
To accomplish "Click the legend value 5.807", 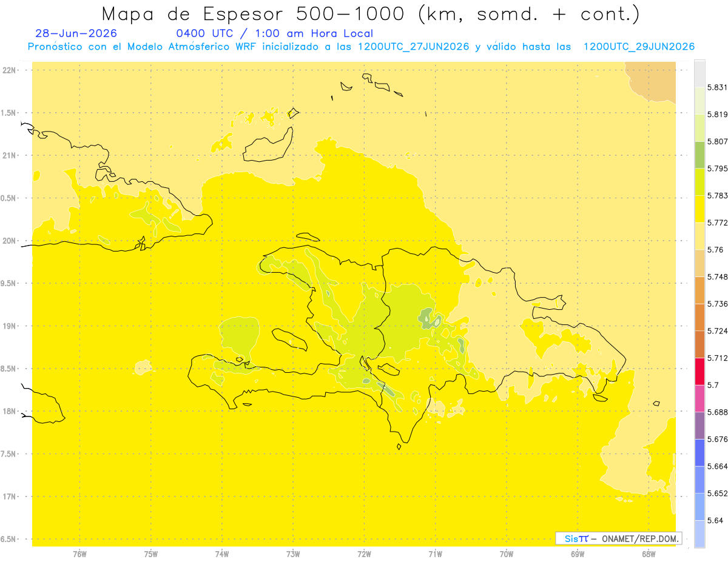I will click(718, 141).
